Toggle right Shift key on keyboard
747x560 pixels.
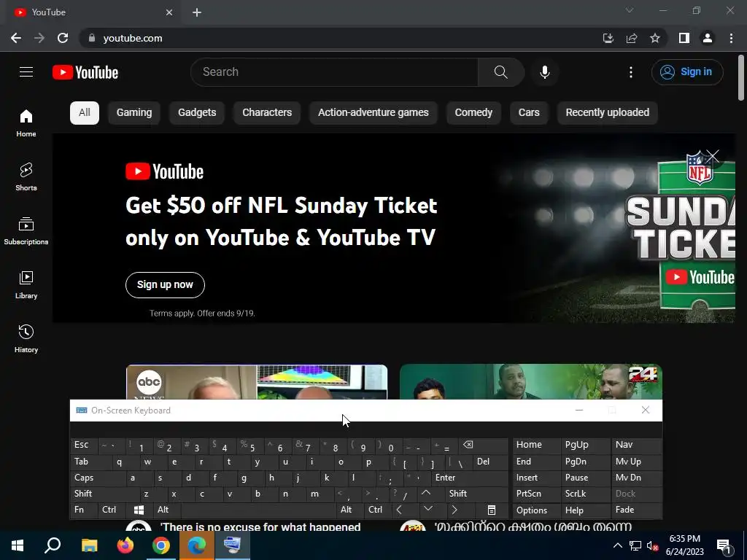pos(476,494)
